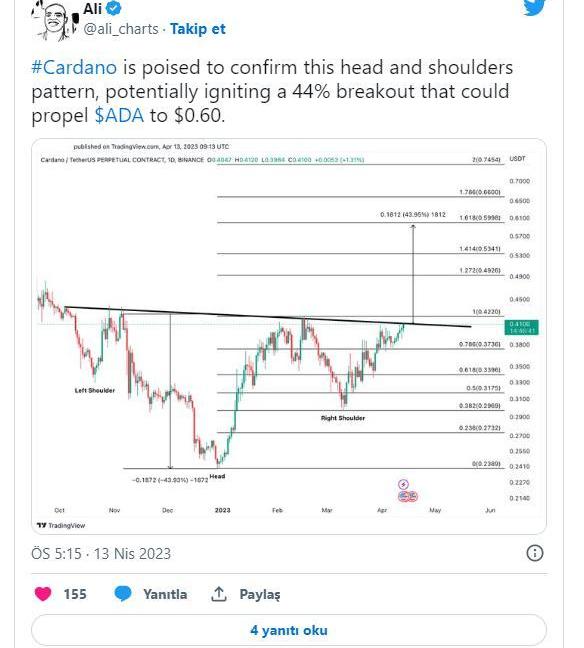Click the red flag event markers

click(x=408, y=496)
